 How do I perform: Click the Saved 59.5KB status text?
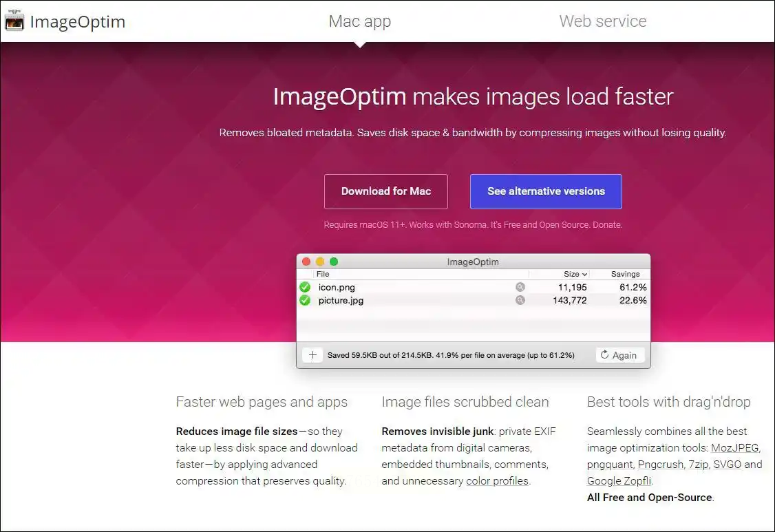coord(451,355)
